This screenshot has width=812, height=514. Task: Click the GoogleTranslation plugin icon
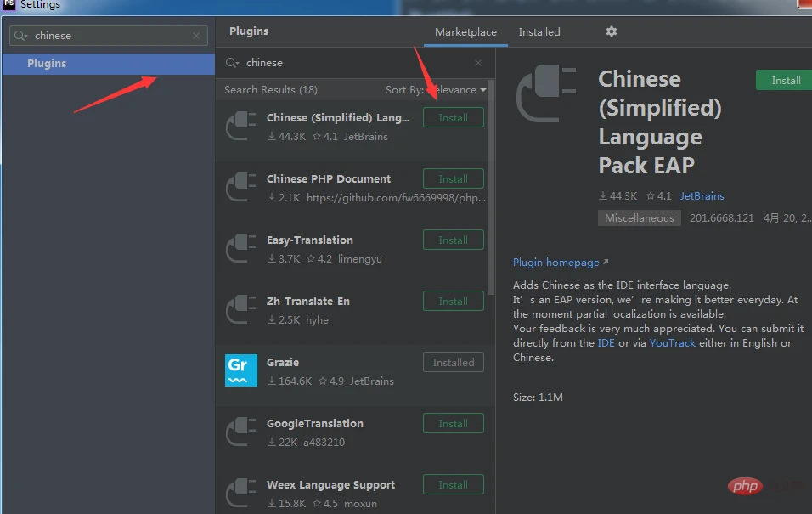coord(241,432)
